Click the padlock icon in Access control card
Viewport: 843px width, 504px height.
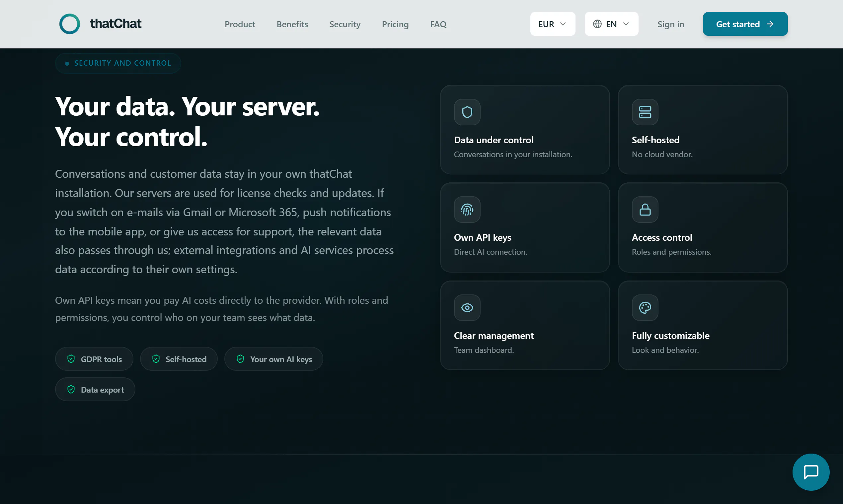click(x=645, y=210)
